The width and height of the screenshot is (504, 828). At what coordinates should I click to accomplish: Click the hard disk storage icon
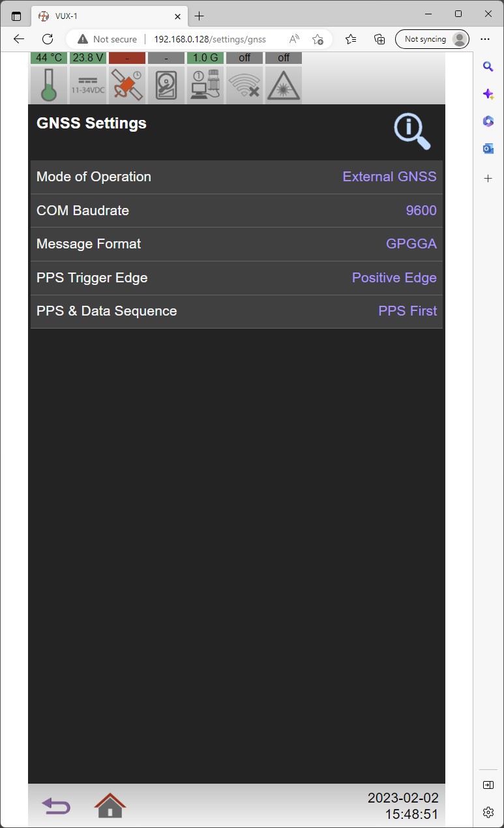pos(166,85)
